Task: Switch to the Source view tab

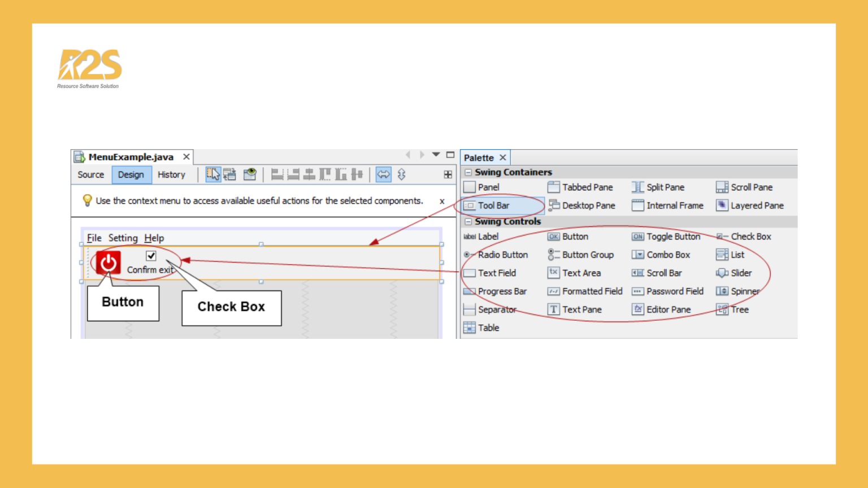Action: pyautogui.click(x=91, y=175)
